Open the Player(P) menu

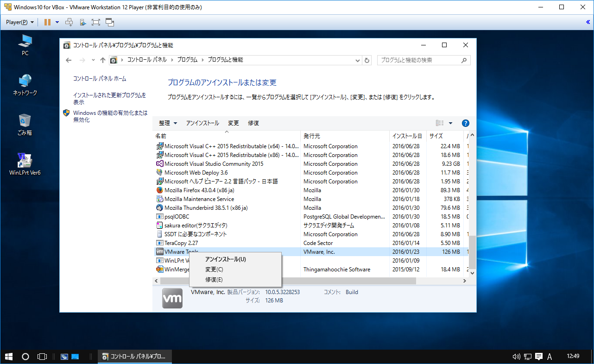(x=20, y=22)
